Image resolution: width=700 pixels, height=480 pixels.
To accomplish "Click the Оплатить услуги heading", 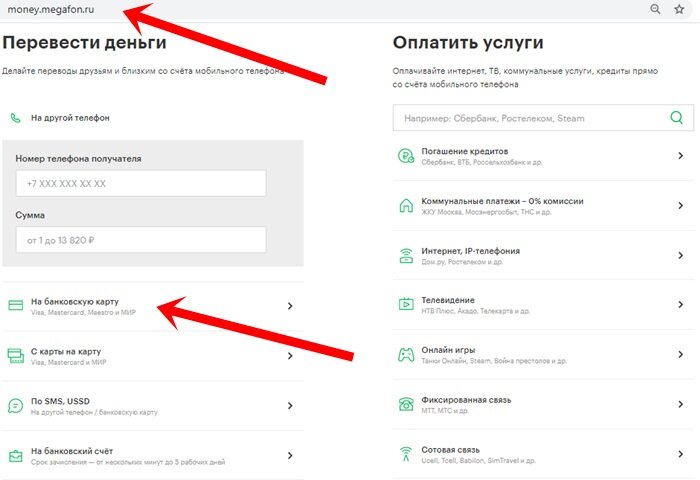I will click(468, 42).
